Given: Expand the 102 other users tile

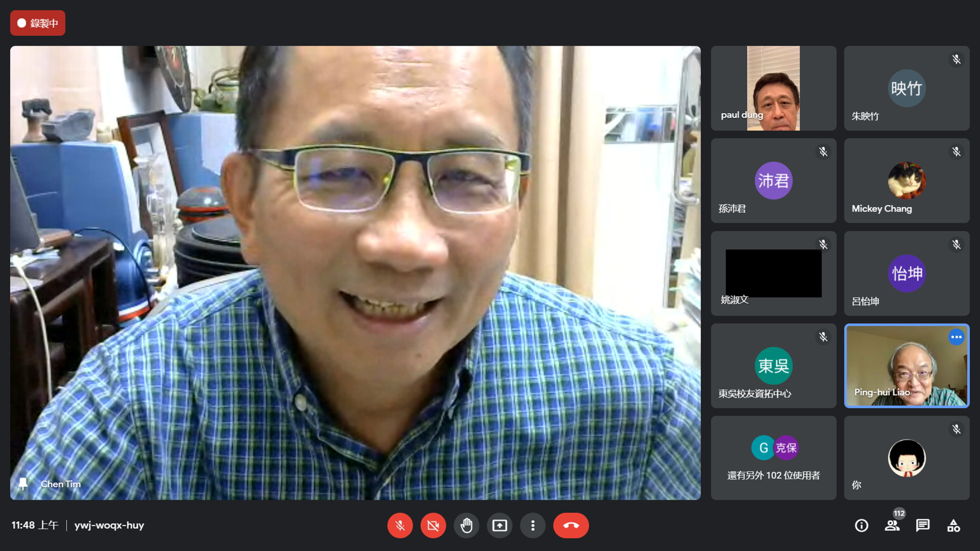Looking at the screenshot, I should coord(773,458).
